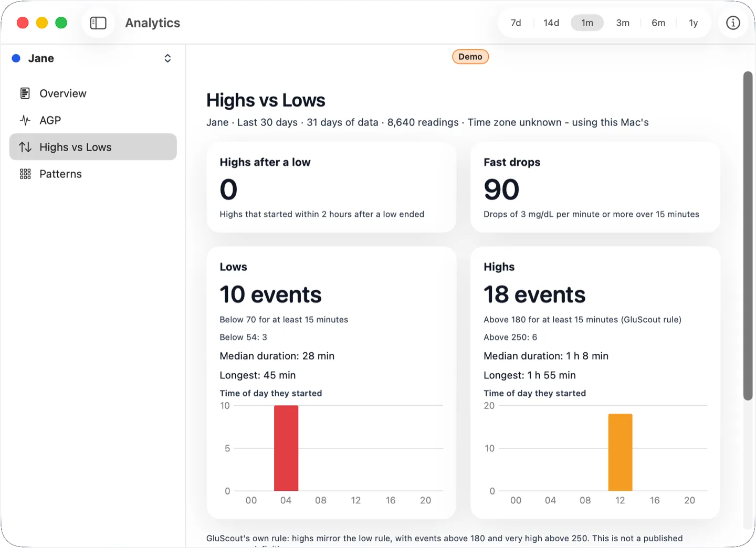Click 'Below 54: 3' text
Image resolution: width=756 pixels, height=548 pixels.
click(x=244, y=337)
